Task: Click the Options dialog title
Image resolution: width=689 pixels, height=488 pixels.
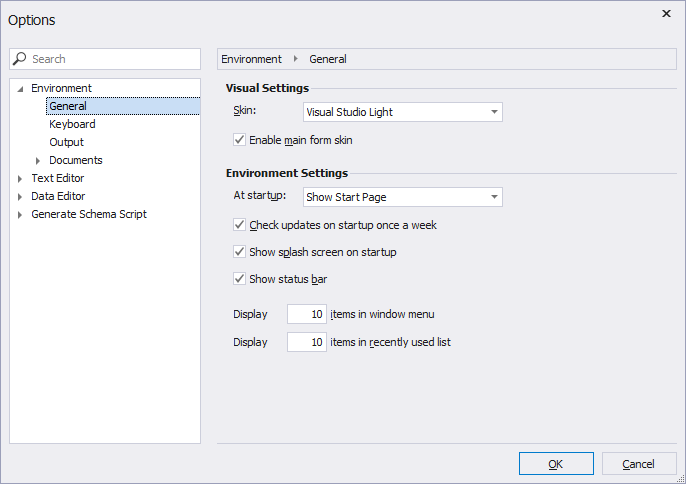Action: pos(32,20)
